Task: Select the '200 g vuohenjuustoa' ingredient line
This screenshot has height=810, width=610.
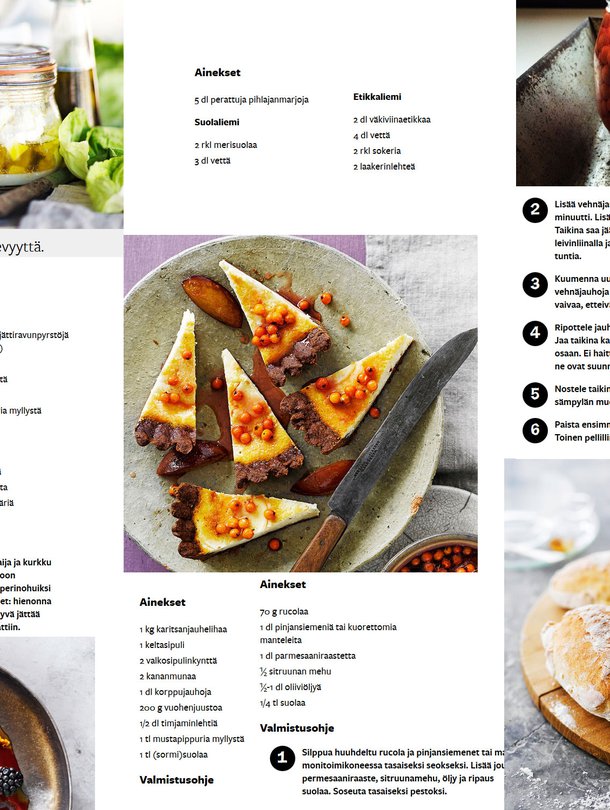Action: 181,708
